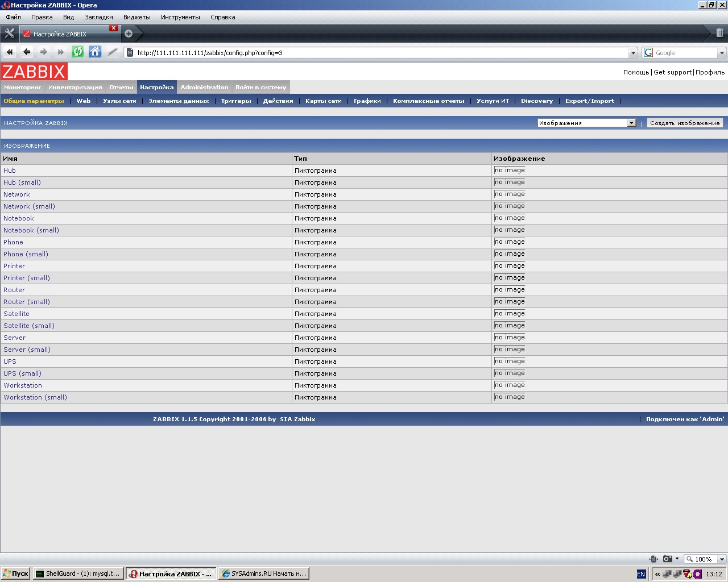This screenshot has height=582, width=728.
Task: Click in the Google search field
Action: click(685, 53)
